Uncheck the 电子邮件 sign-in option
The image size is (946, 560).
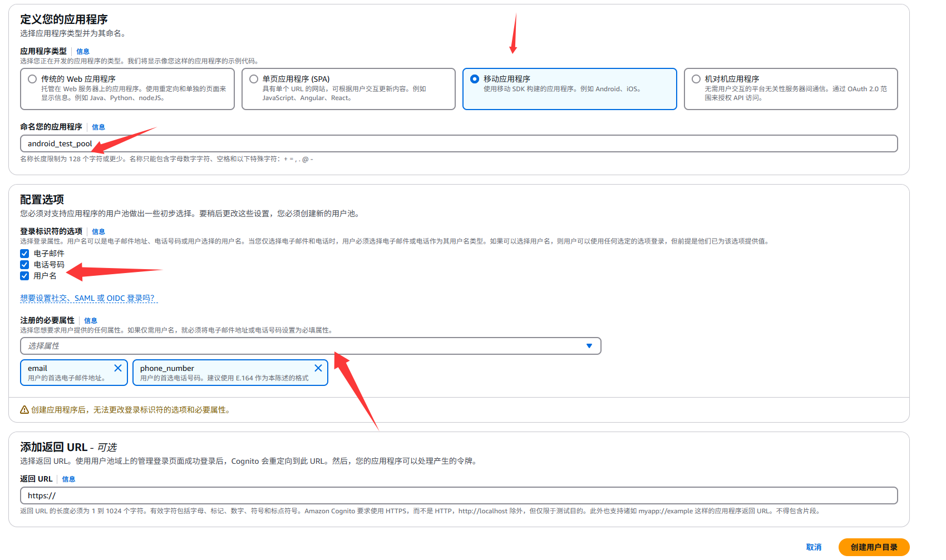pyautogui.click(x=24, y=254)
